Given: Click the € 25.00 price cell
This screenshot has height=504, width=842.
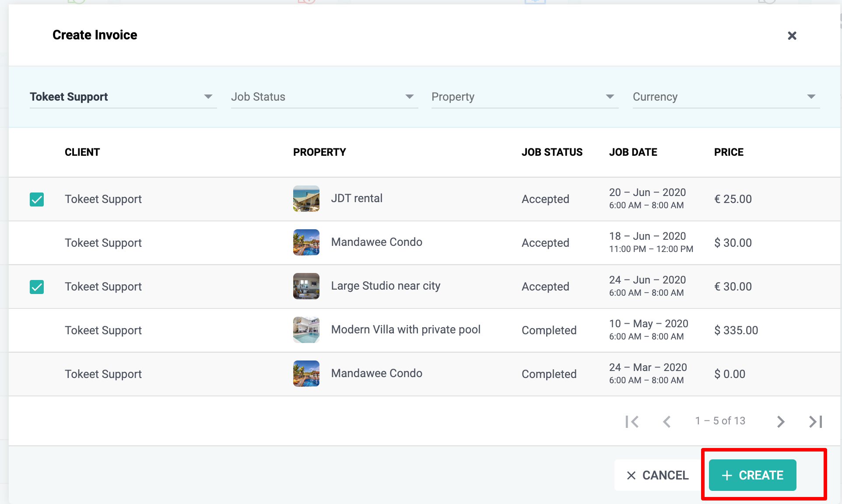Looking at the screenshot, I should pyautogui.click(x=733, y=199).
